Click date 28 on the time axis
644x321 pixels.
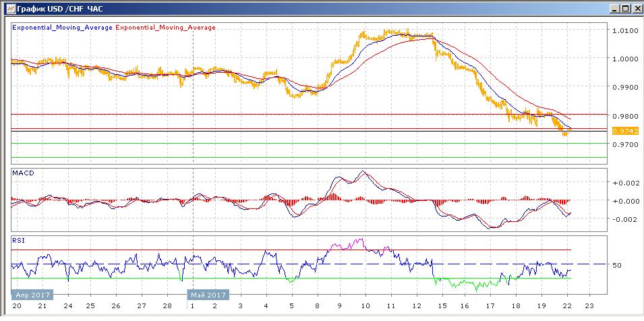[167, 306]
